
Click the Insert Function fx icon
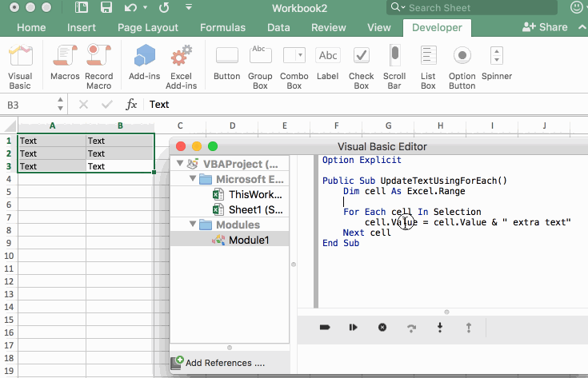click(x=131, y=104)
